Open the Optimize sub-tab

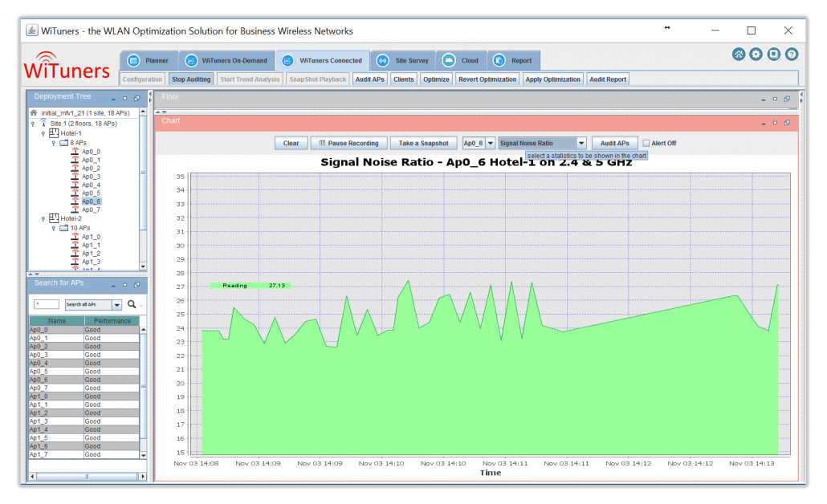(x=436, y=79)
